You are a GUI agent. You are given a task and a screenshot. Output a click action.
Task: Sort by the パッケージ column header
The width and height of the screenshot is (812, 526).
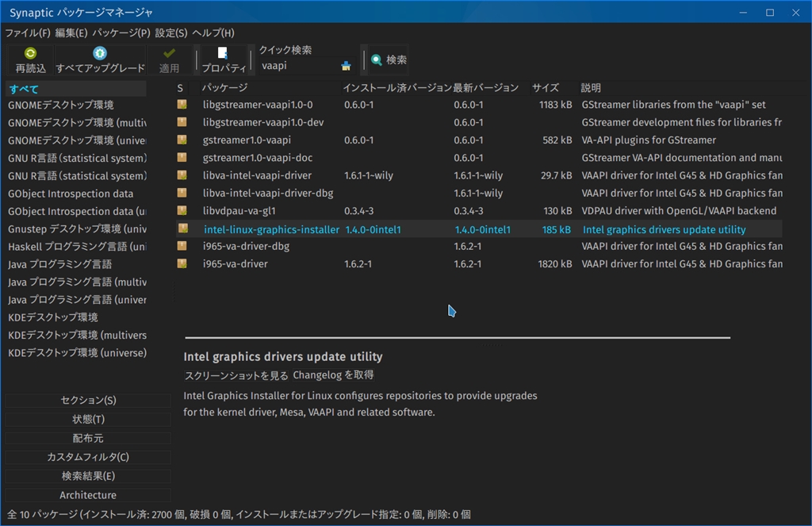[x=224, y=87]
